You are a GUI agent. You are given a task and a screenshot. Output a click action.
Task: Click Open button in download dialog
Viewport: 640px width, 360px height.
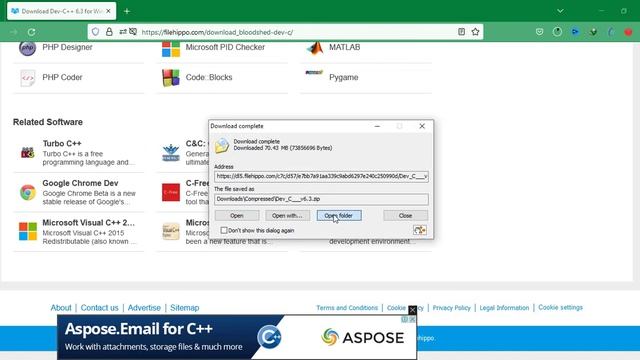[237, 216]
